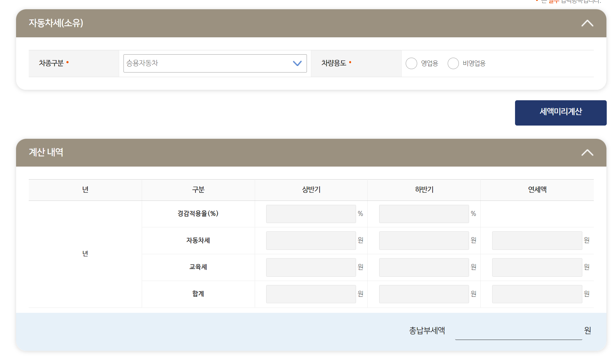Click the 하반기 경감적용율 percent field
Viewport: 616px width, 364px height.
424,214
